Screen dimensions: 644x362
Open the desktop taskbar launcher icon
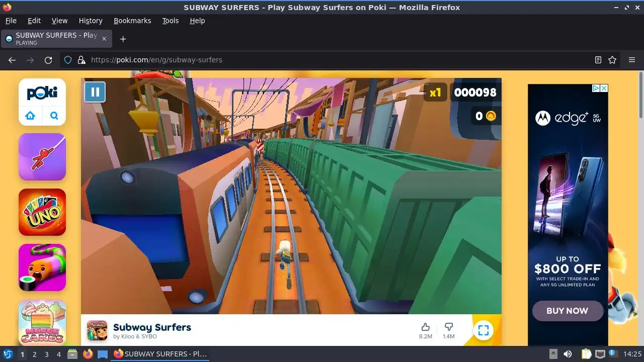pos(103,354)
